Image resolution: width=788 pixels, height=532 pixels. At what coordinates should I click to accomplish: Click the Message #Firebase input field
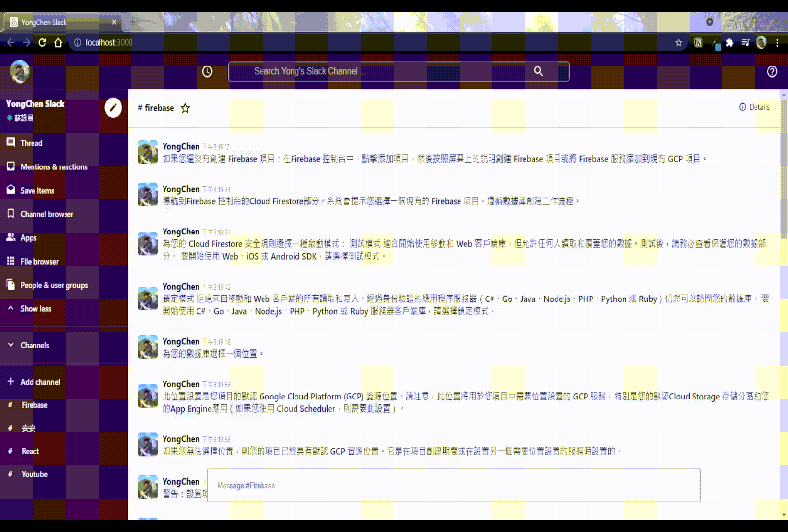[x=454, y=486]
